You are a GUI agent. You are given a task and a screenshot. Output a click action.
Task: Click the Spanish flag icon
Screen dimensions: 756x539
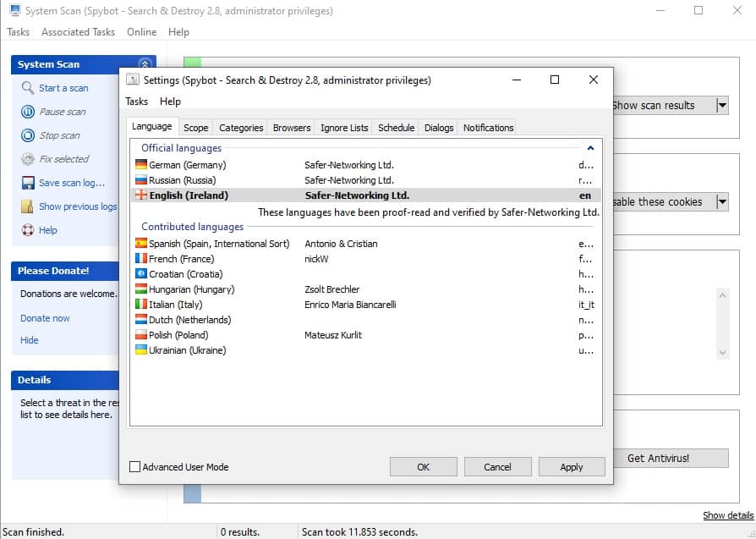(140, 243)
